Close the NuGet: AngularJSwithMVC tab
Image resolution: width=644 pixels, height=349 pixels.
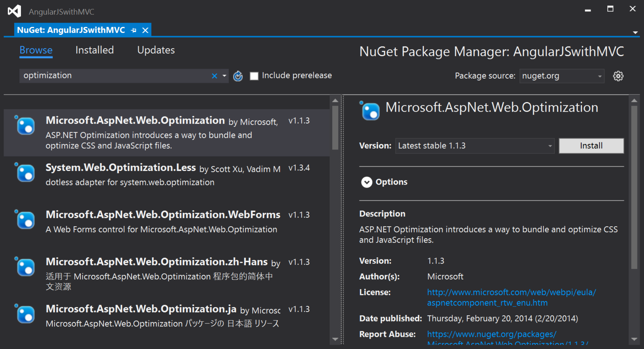pos(145,30)
